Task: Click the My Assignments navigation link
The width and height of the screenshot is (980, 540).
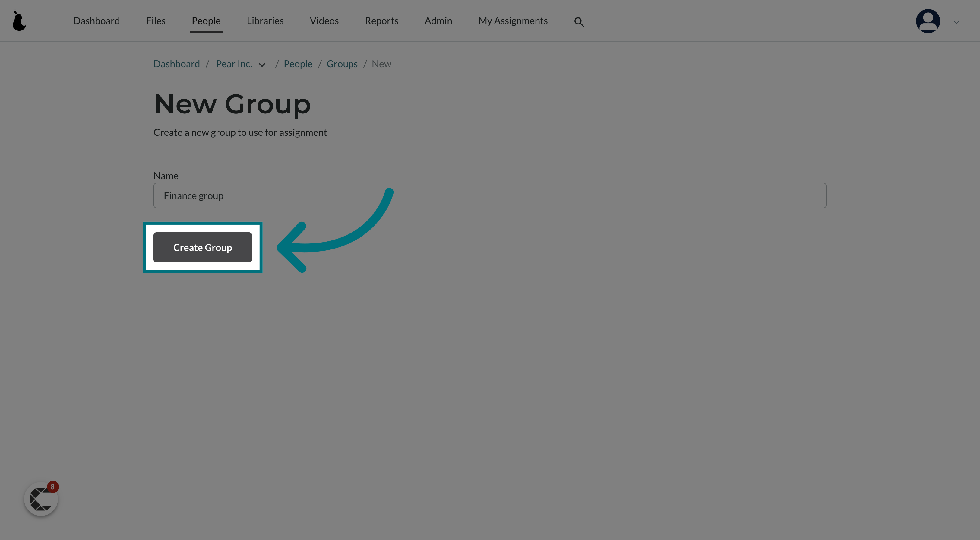Action: 513,21
